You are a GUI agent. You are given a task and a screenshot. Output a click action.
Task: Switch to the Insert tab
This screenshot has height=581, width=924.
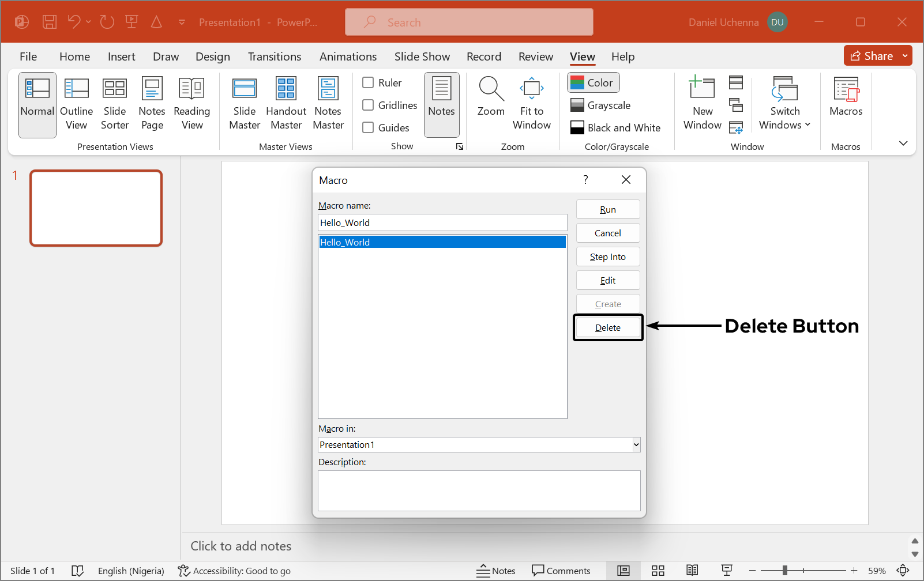point(121,56)
